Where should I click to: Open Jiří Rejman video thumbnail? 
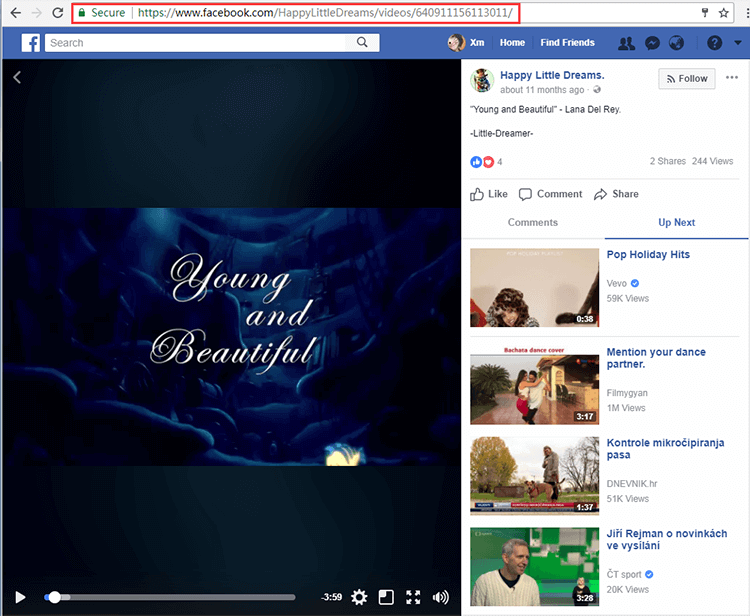pyautogui.click(x=534, y=567)
